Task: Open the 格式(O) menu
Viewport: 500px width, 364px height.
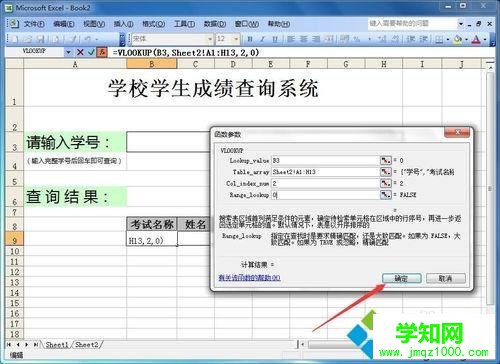Action: tap(153, 24)
